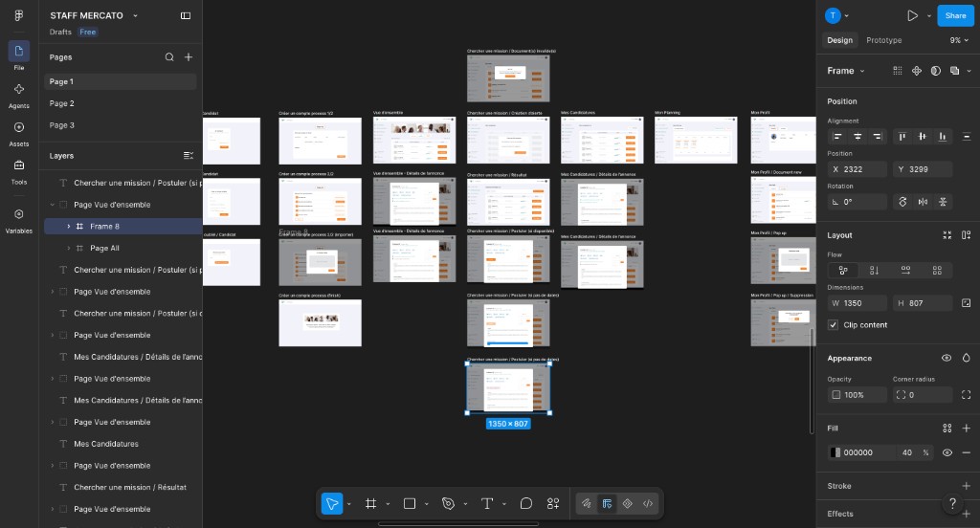Open Figma main menu logo
The image size is (980, 528).
point(19,15)
